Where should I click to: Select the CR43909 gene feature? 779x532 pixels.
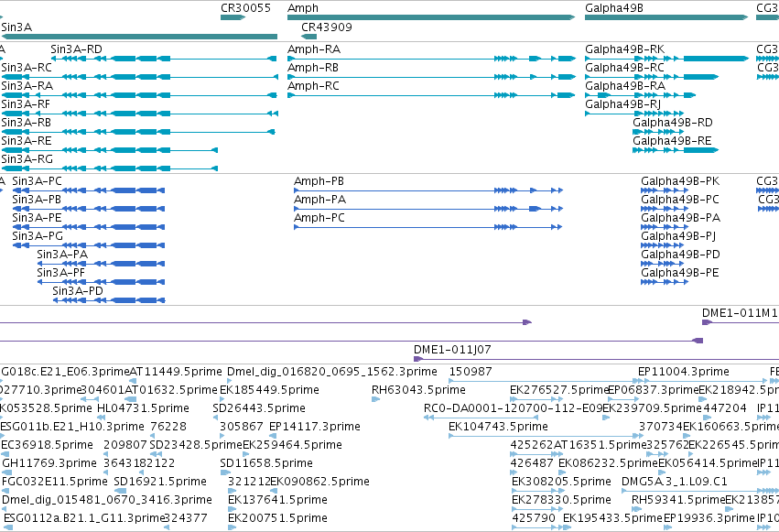(x=309, y=37)
